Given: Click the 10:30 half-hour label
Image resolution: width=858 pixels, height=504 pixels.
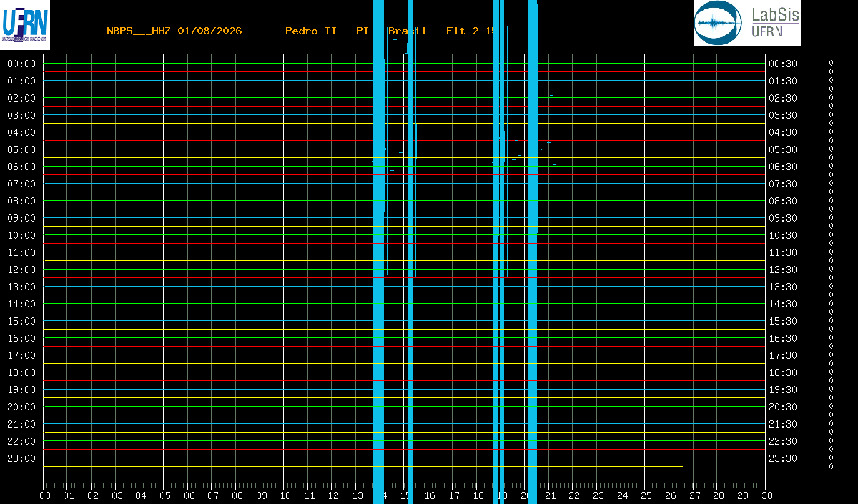Looking at the screenshot, I should click(x=783, y=235).
